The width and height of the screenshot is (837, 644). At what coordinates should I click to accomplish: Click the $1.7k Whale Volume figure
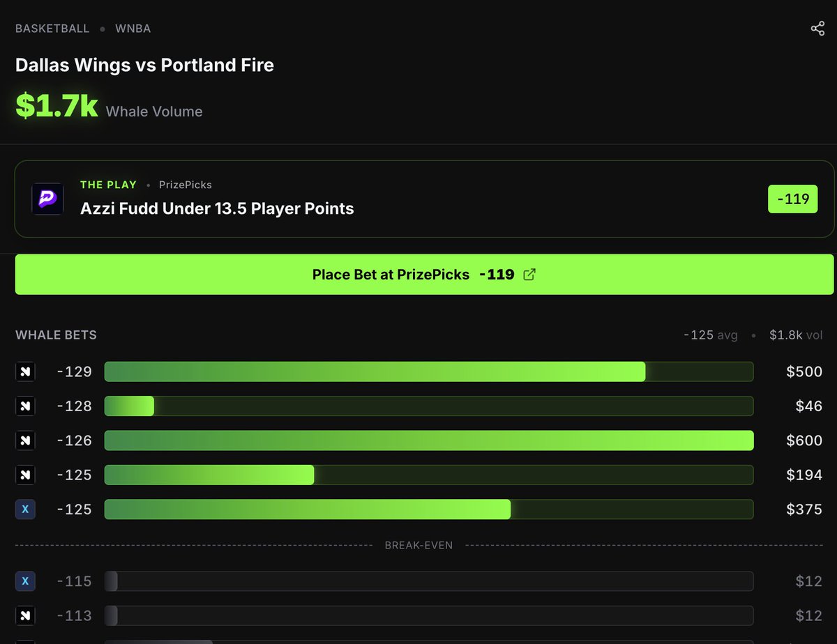pyautogui.click(x=57, y=105)
